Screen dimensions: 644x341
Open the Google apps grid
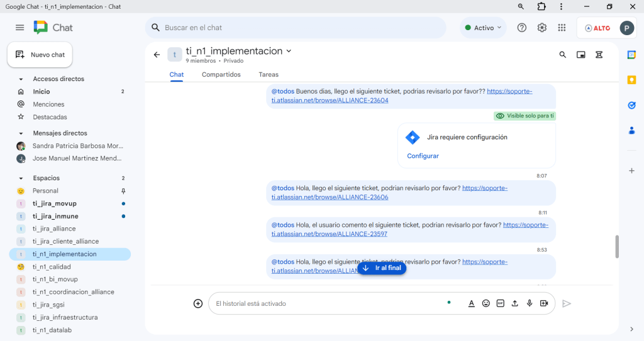click(x=562, y=28)
